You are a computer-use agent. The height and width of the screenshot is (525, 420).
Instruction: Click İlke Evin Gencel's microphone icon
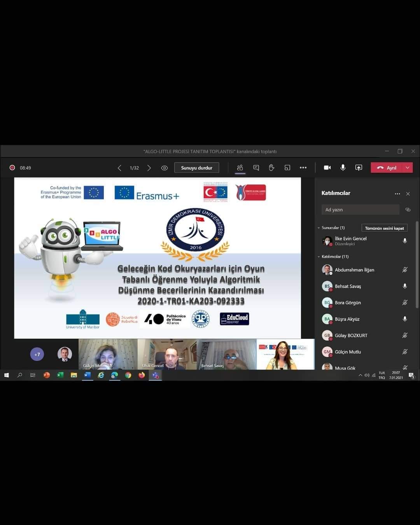click(405, 241)
